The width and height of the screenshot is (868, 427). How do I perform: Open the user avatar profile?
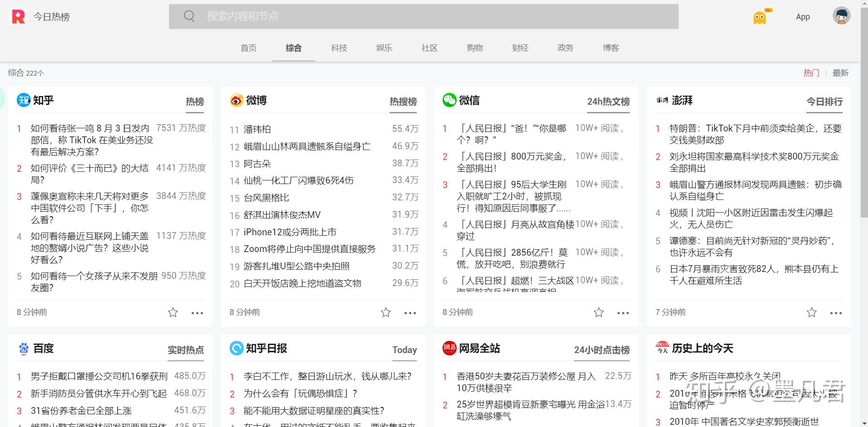click(841, 16)
